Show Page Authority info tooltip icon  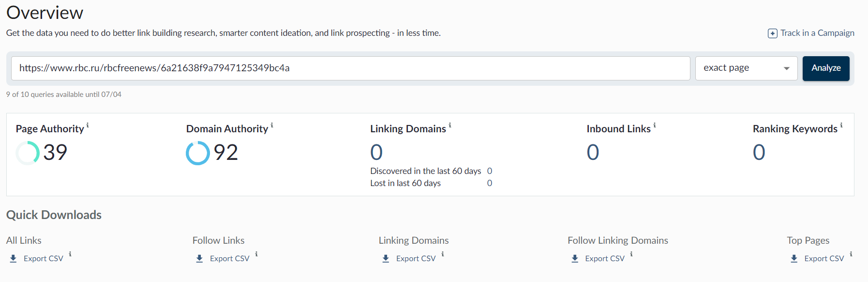click(x=88, y=125)
